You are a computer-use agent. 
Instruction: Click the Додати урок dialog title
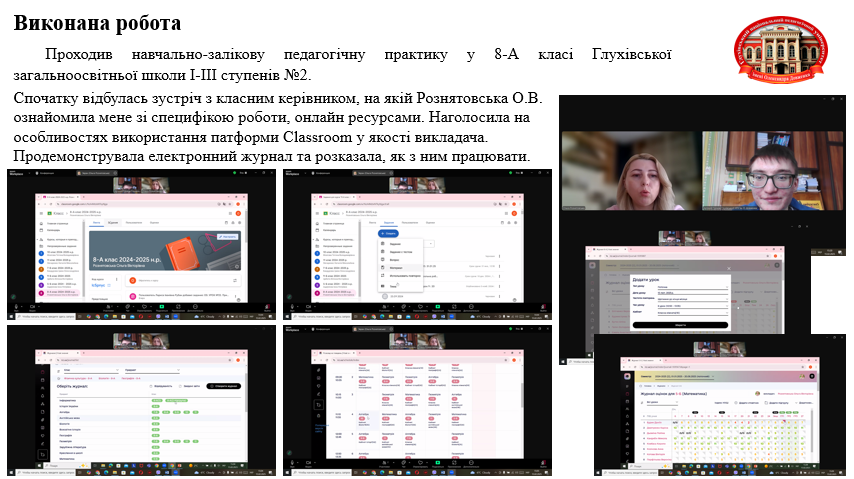click(646, 280)
